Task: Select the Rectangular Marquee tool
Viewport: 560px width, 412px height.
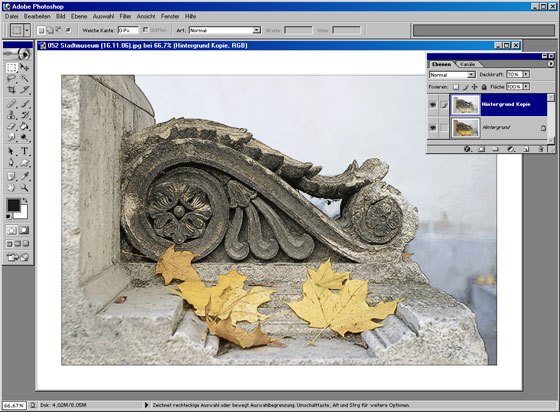Action: point(11,67)
